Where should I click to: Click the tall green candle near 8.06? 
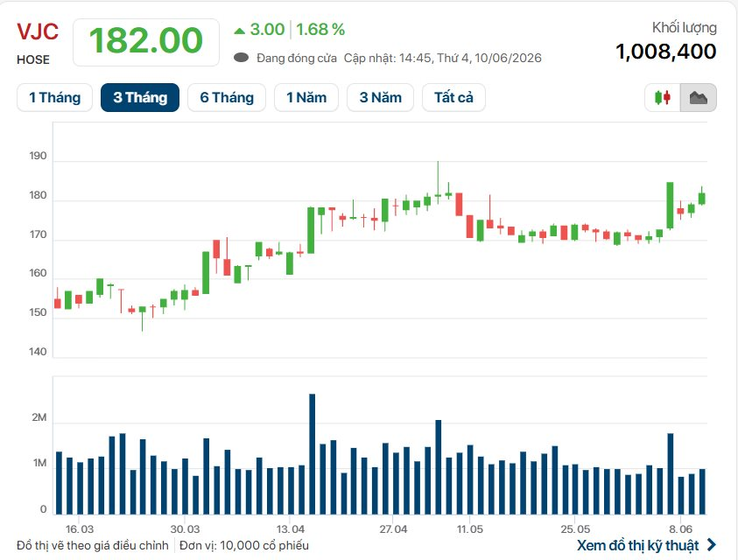tap(670, 205)
